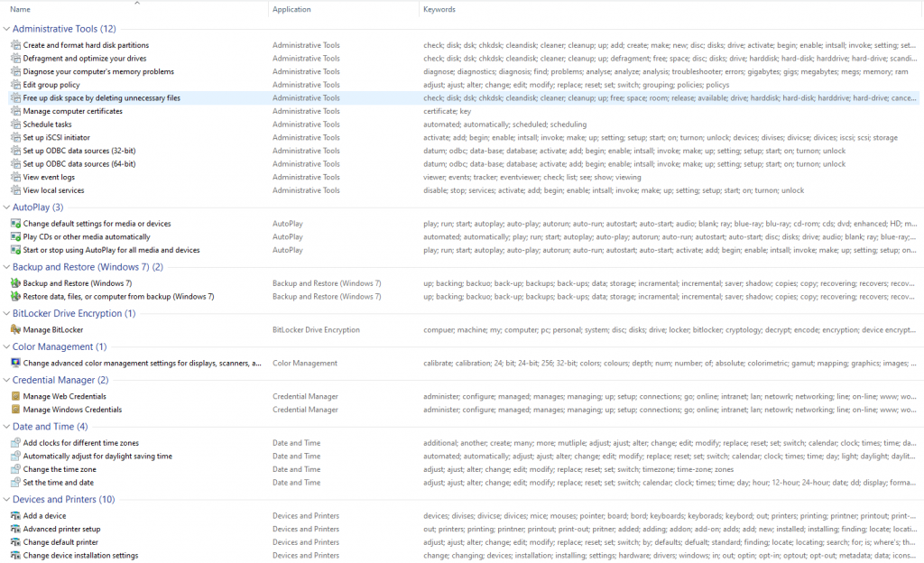The width and height of the screenshot is (924, 563).
Task: Open View event logs entry
Action: [x=49, y=177]
